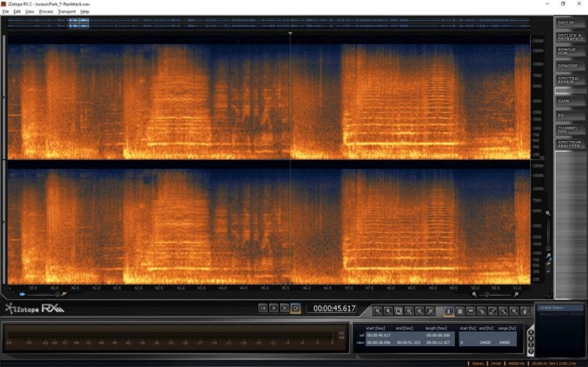Click the Play Selection transport button
This screenshot has width=588, height=367.
coord(284,308)
